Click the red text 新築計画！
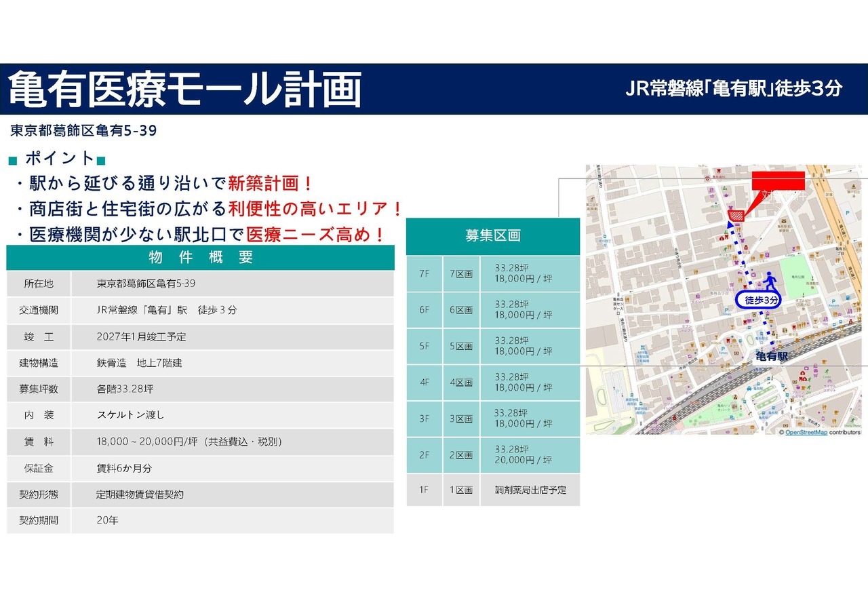The image size is (868, 601). coord(271,183)
